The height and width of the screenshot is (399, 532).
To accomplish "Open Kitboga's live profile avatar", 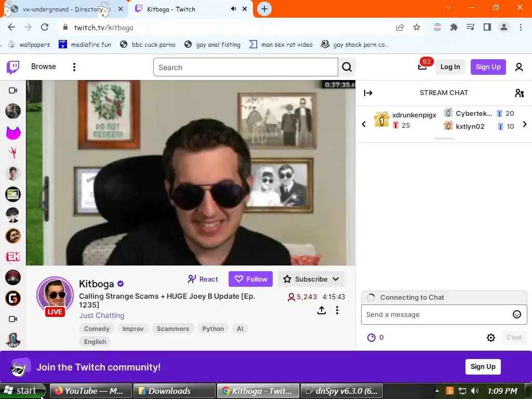I will tap(55, 296).
